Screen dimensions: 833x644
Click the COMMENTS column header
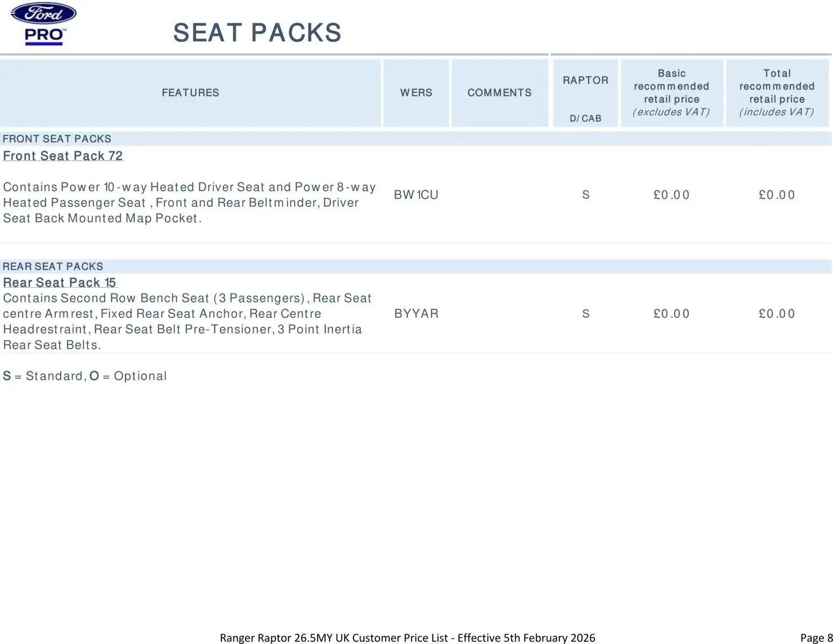tap(499, 93)
